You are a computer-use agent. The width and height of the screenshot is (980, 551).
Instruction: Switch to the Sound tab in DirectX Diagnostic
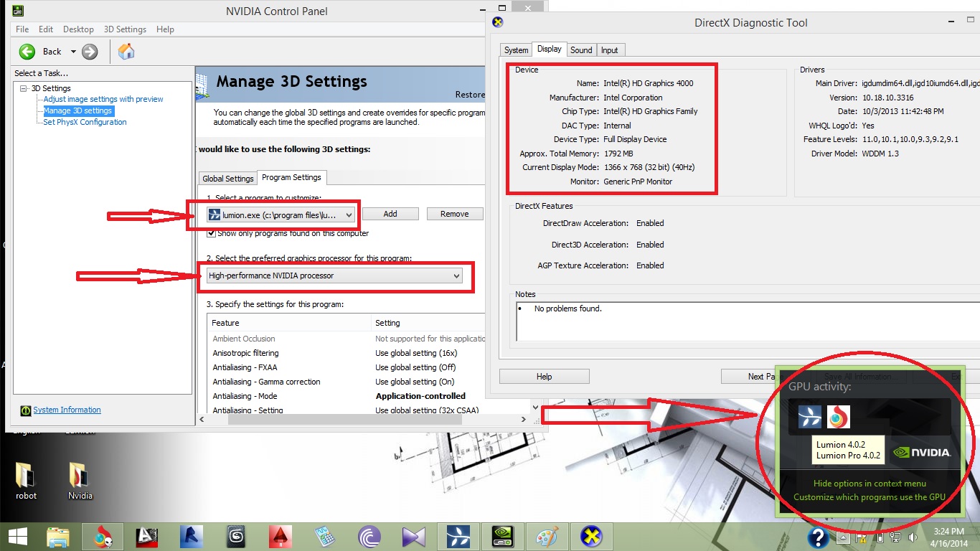point(581,50)
